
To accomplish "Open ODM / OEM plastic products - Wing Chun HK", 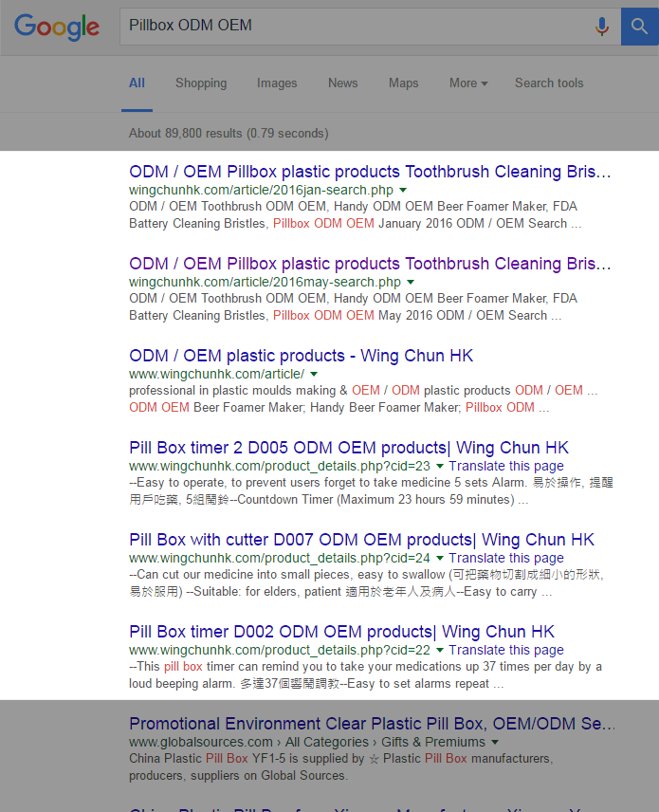I will click(x=301, y=356).
